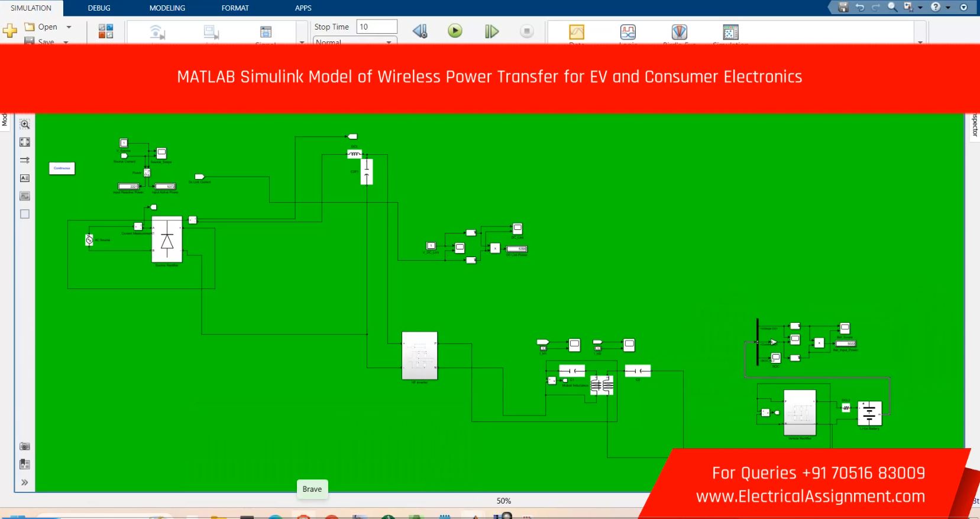This screenshot has width=980, height=519.
Task: Select the Zoom tool in the canvas palette
Action: point(25,124)
